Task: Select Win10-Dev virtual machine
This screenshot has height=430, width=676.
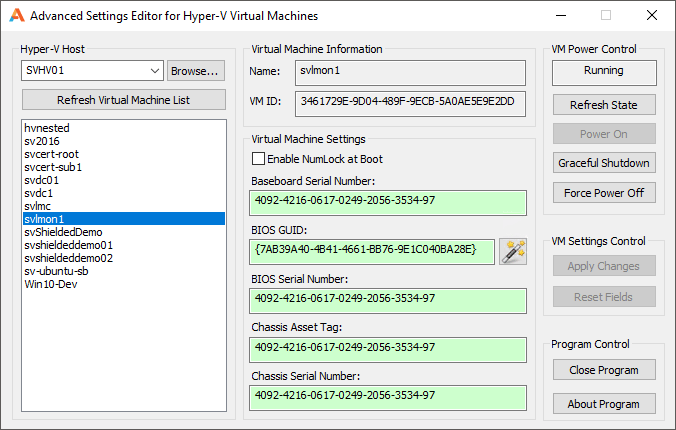Action: tap(124, 284)
